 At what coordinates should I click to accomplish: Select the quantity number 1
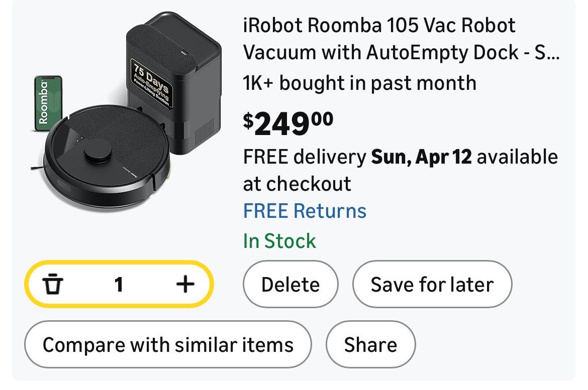point(119,285)
